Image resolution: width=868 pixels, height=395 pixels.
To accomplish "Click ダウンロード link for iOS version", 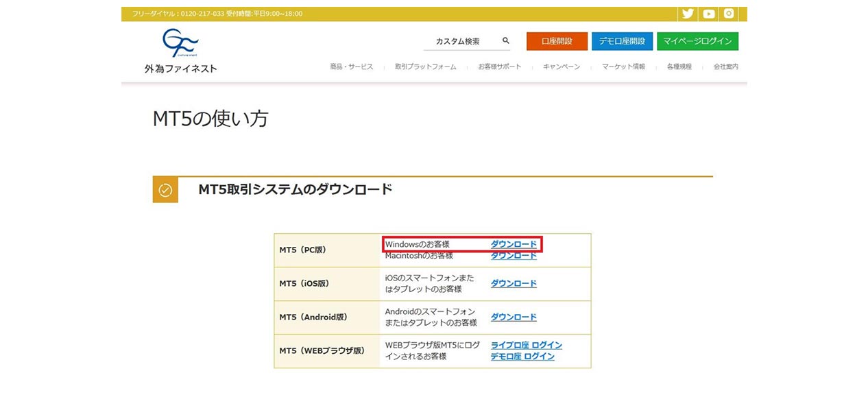I will [x=514, y=283].
